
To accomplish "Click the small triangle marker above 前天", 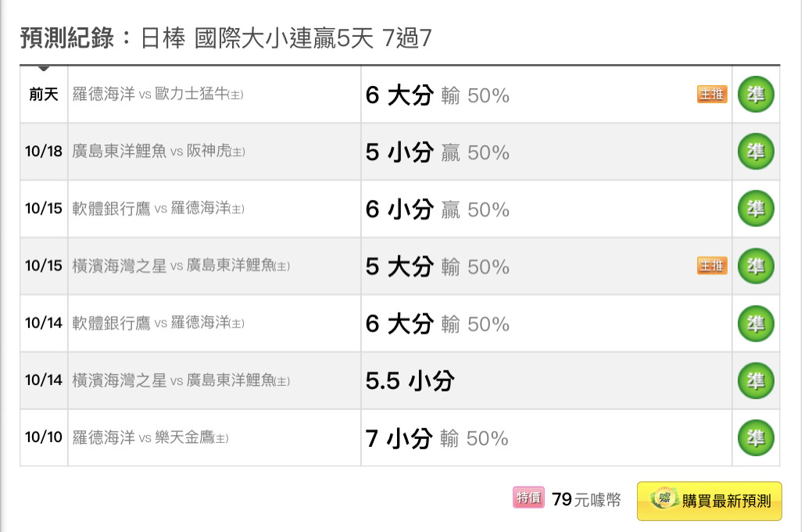I will tap(44, 68).
